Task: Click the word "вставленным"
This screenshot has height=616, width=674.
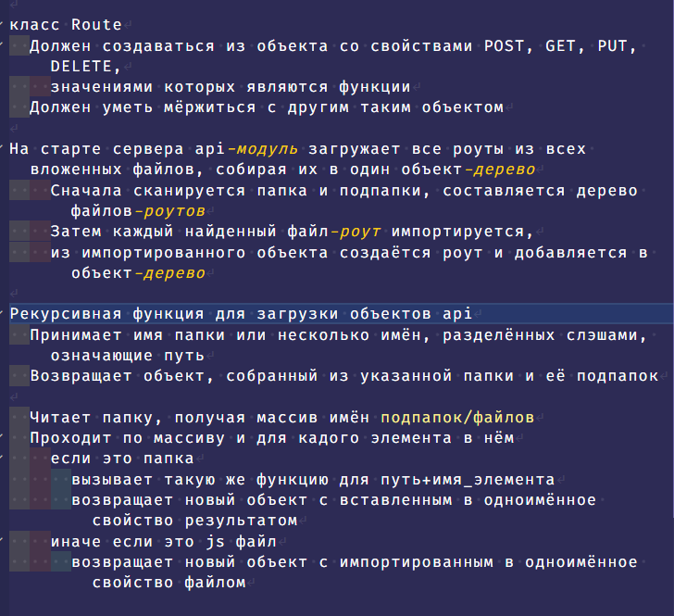Action: 396,500
